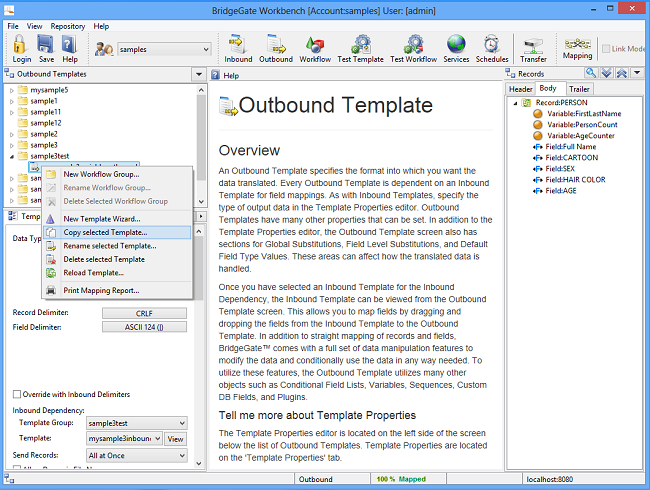This screenshot has height=490, width=650.
Task: Expand the mysample5 folder
Action: tap(12, 90)
